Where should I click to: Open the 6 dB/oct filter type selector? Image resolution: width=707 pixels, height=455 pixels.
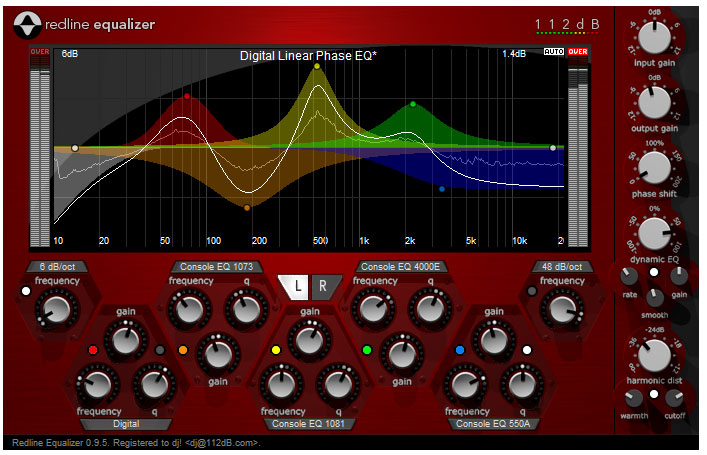57,267
